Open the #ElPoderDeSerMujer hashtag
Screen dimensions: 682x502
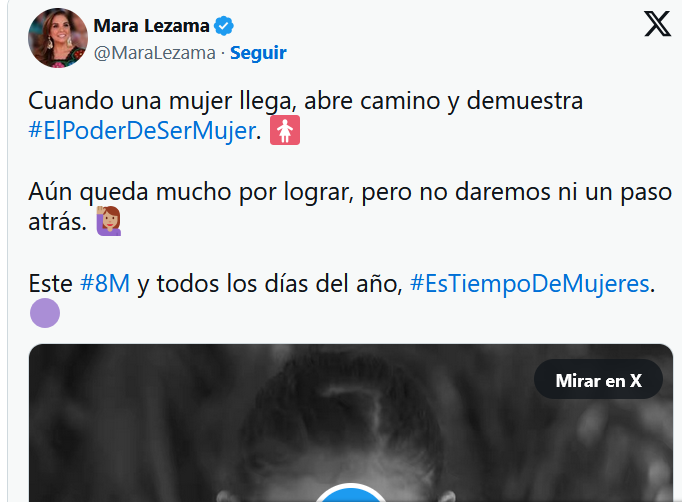coord(142,131)
